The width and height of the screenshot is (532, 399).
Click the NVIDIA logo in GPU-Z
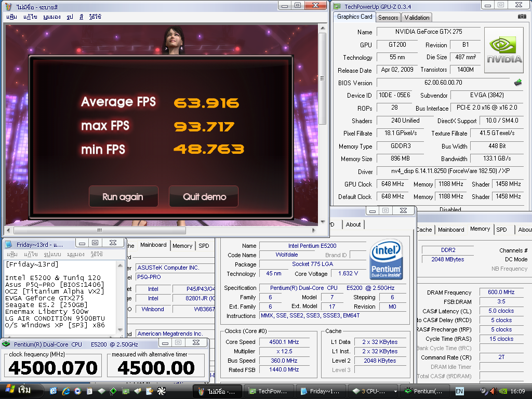[504, 50]
